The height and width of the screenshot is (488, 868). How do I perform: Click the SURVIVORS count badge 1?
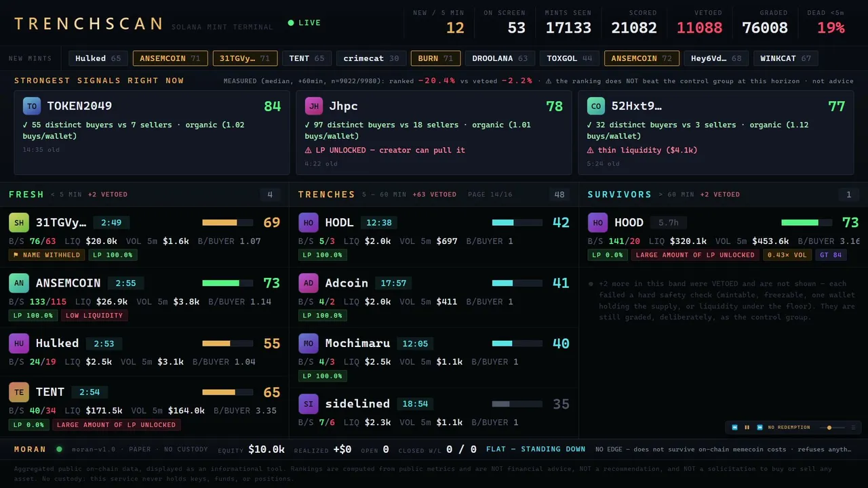click(848, 195)
